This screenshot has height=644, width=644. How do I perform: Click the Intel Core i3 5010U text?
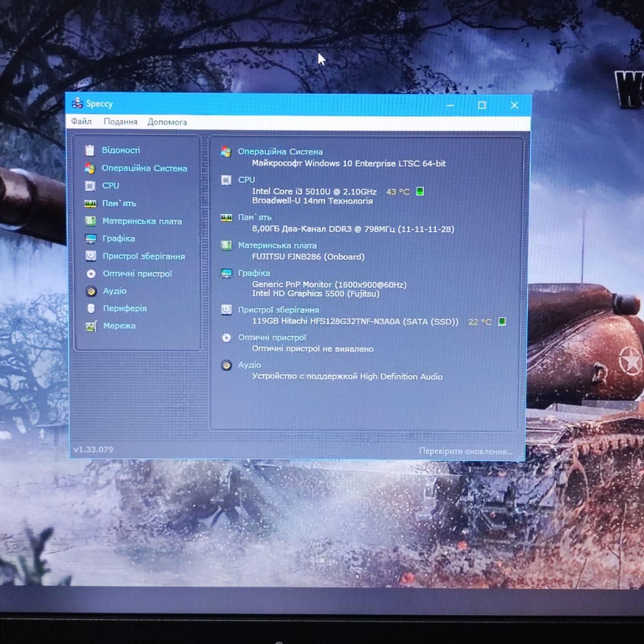[x=314, y=191]
